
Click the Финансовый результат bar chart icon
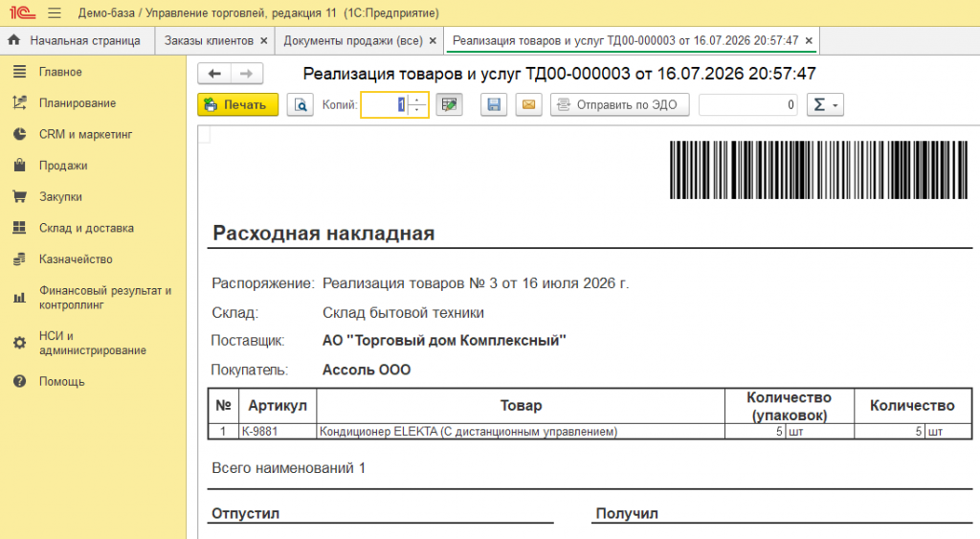[x=20, y=298]
